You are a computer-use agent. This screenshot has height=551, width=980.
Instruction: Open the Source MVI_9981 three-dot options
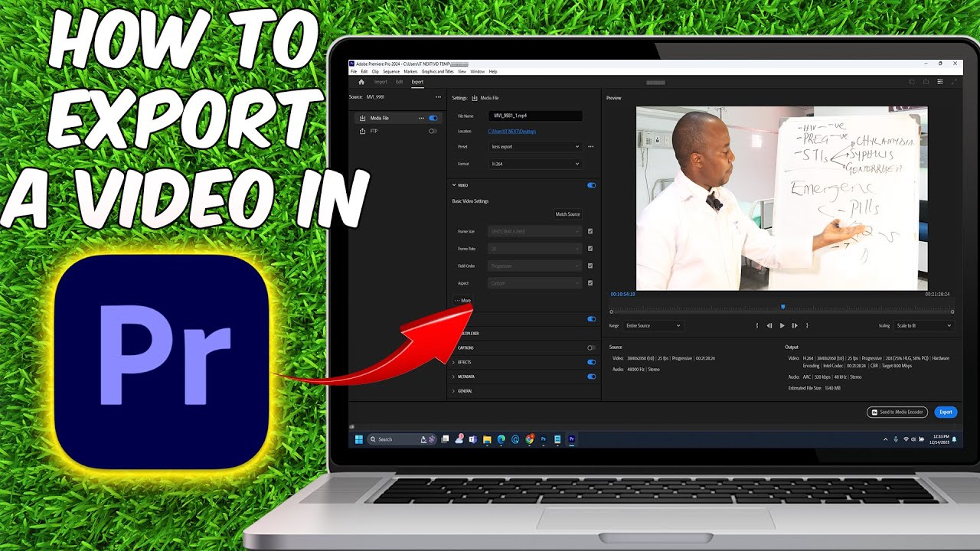[438, 97]
